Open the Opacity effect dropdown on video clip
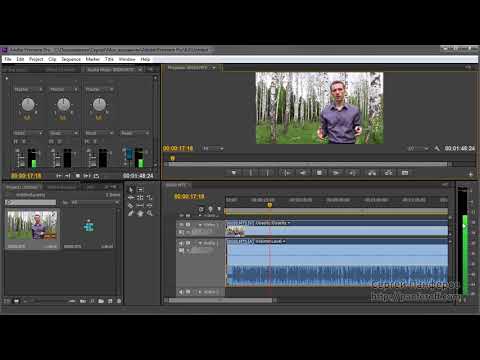This screenshot has width=480, height=360. coord(289,223)
